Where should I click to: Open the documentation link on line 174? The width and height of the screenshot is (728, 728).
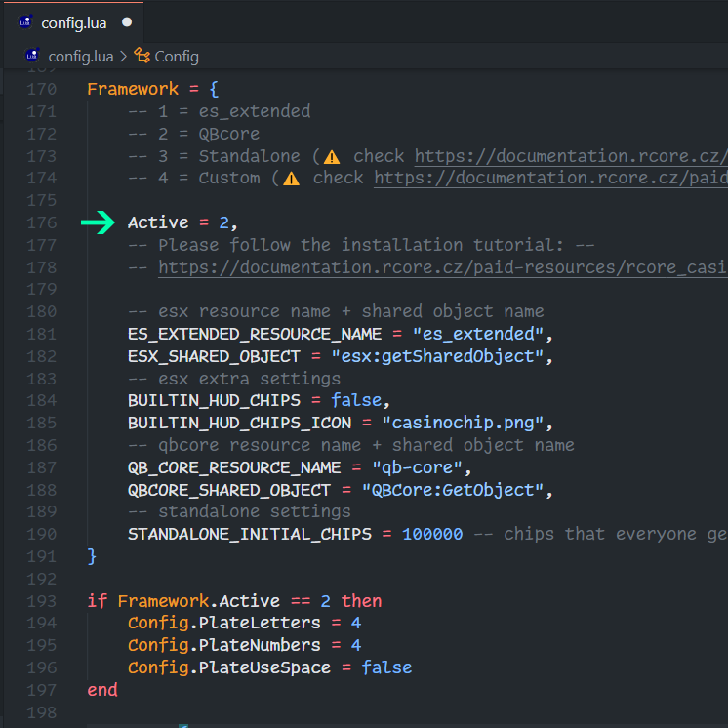(x=550, y=179)
